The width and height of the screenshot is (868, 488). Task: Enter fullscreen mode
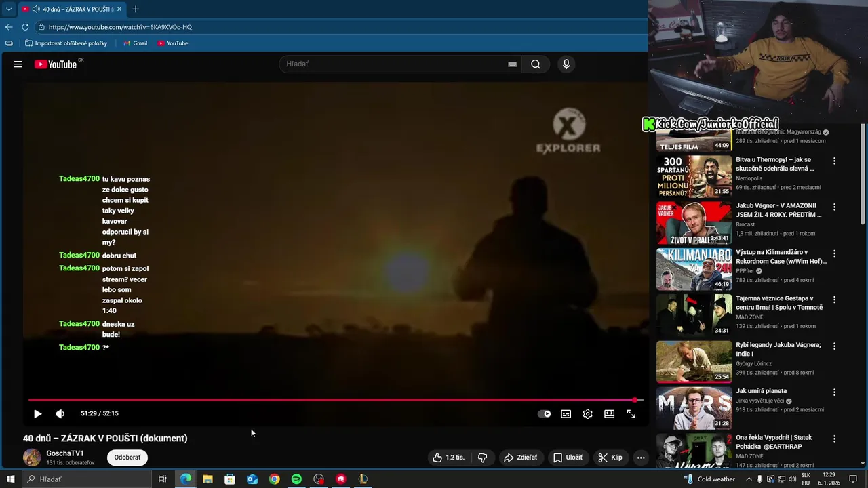(631, 413)
